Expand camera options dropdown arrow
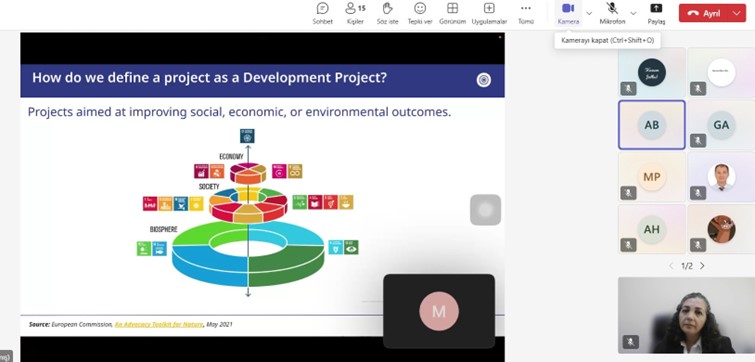The height and width of the screenshot is (362, 755). pyautogui.click(x=589, y=13)
